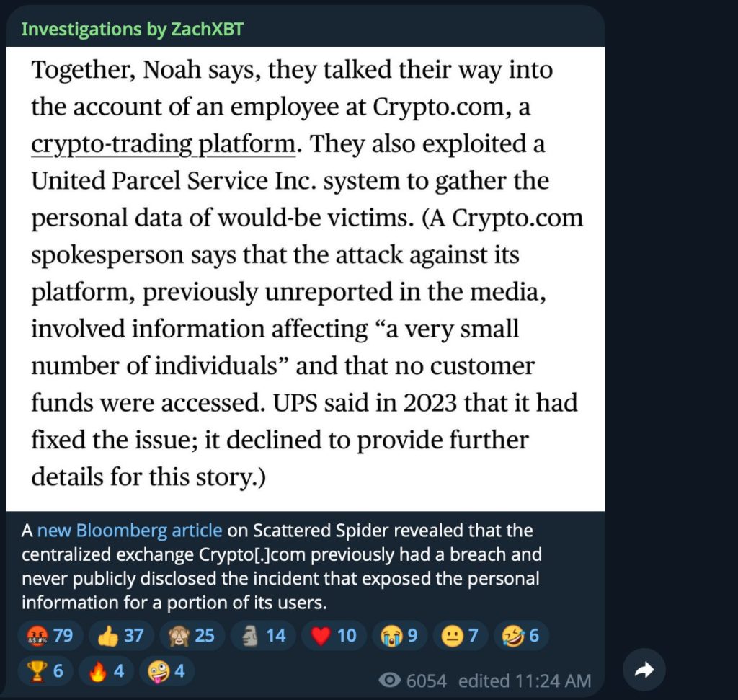Click the "edited 11:24 AM" timestamp
This screenshot has height=700, width=738.
pyautogui.click(x=524, y=681)
